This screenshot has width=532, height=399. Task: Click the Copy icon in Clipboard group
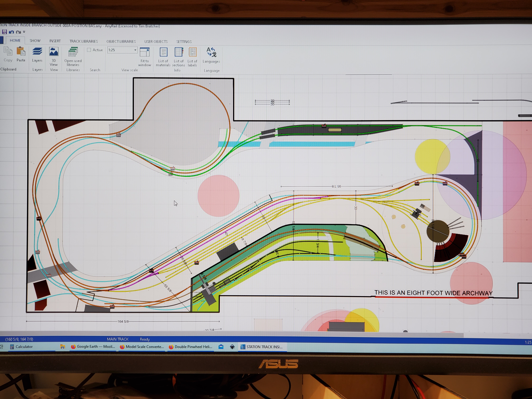tap(8, 55)
